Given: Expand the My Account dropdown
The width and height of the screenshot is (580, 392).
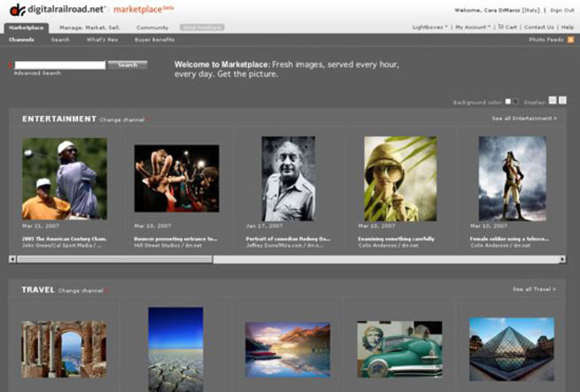Looking at the screenshot, I should pos(473,27).
